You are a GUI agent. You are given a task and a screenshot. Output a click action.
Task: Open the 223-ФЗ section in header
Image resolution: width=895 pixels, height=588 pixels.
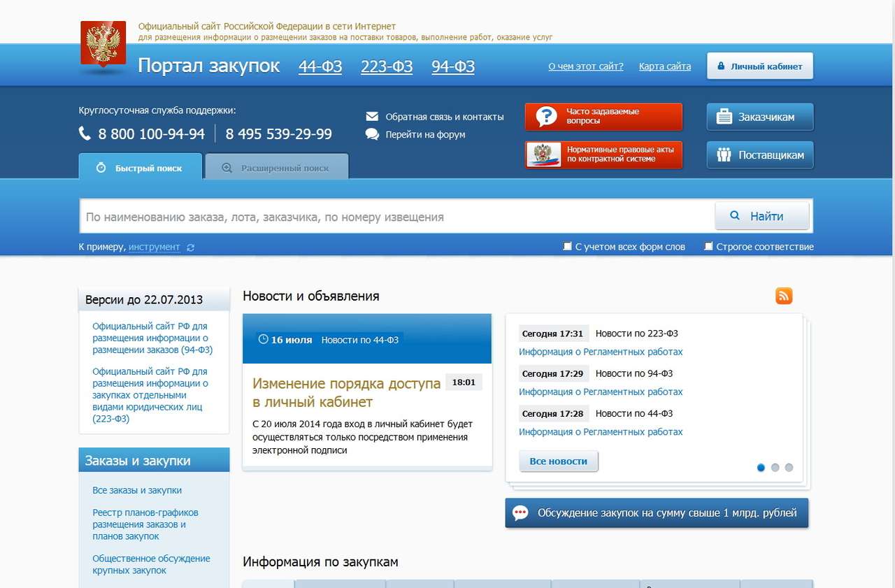[x=386, y=66]
